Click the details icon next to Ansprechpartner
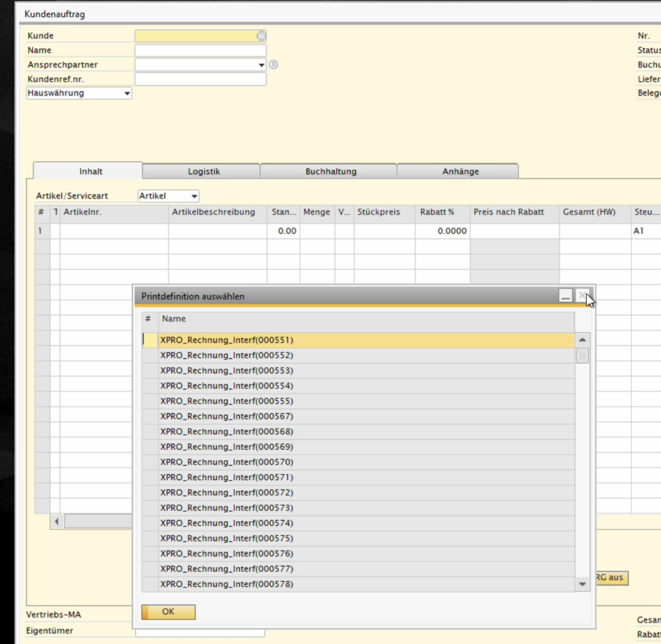Image resolution: width=661 pixels, height=644 pixels. point(273,65)
